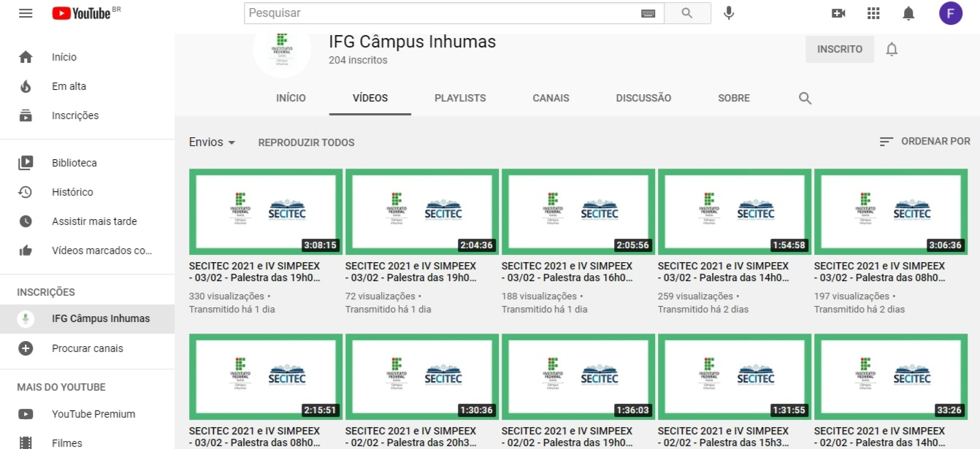The width and height of the screenshot is (980, 449).
Task: Open notifications bell in top bar
Action: click(x=908, y=13)
